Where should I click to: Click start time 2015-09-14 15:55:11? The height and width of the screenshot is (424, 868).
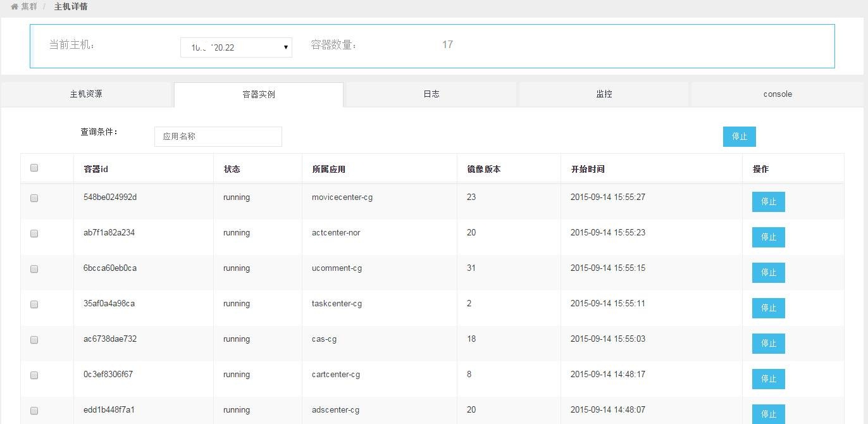tap(608, 304)
